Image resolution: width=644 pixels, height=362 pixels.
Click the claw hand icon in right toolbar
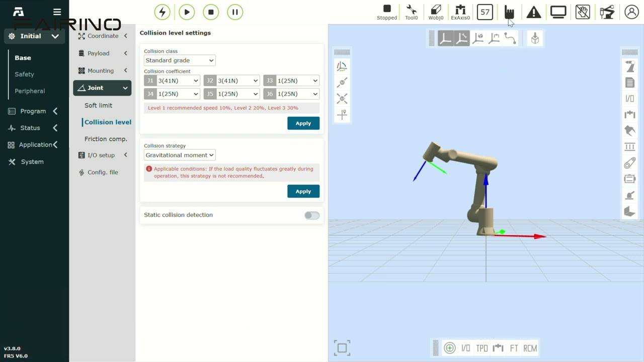(630, 131)
